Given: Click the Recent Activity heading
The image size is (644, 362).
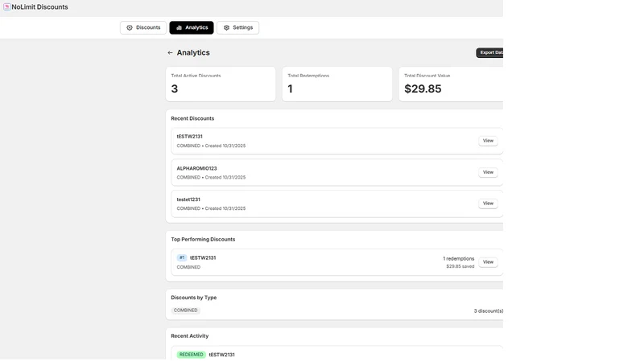Looking at the screenshot, I should [x=190, y=336].
